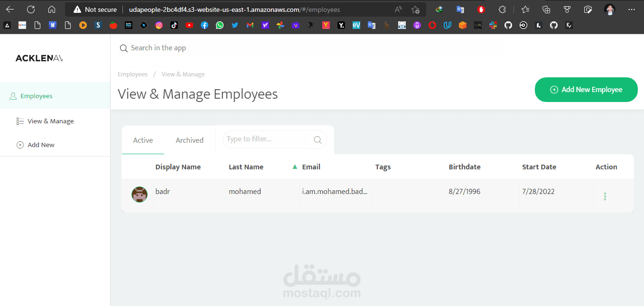Open the Instagram bookmark
Viewport: 644px width, 306px height.
pos(159,26)
